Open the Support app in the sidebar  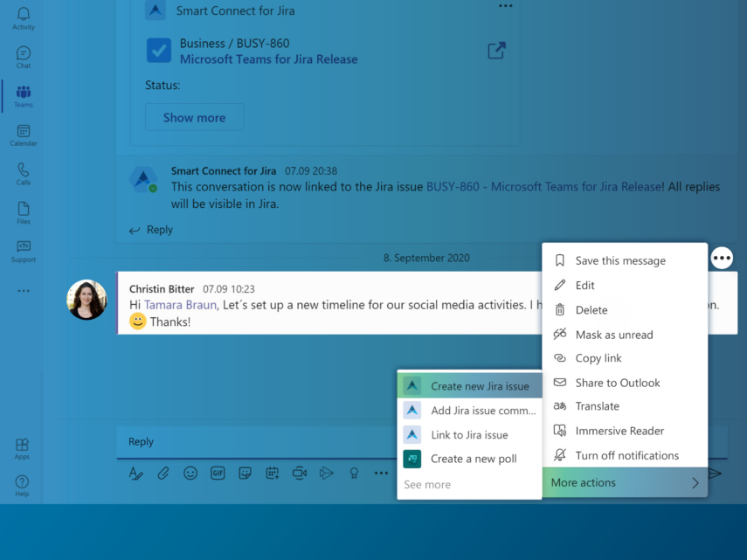click(x=24, y=252)
